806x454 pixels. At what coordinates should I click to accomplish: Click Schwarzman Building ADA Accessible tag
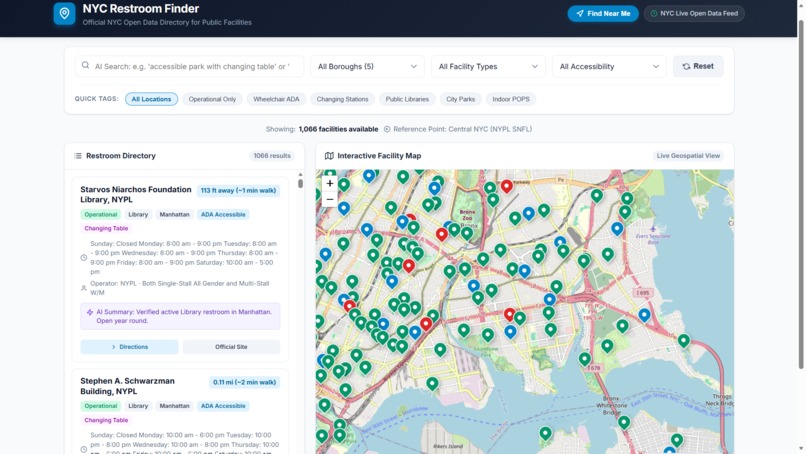coord(223,406)
